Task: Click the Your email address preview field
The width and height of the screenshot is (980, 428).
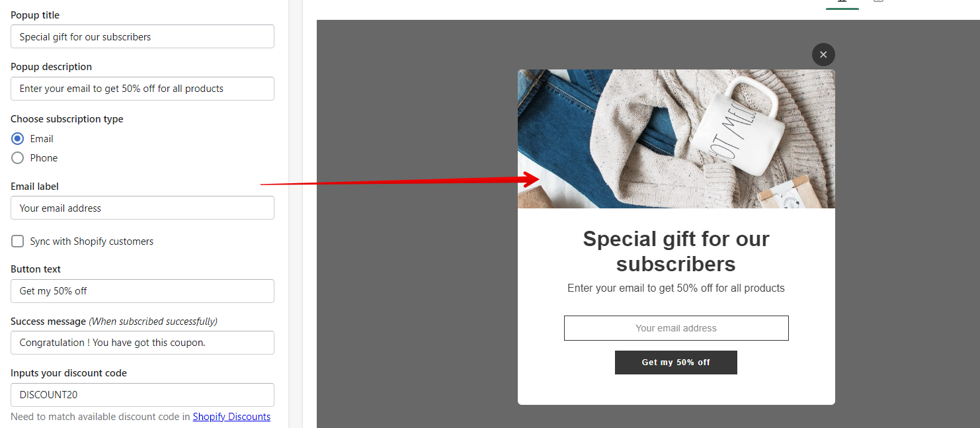Action: (x=676, y=328)
